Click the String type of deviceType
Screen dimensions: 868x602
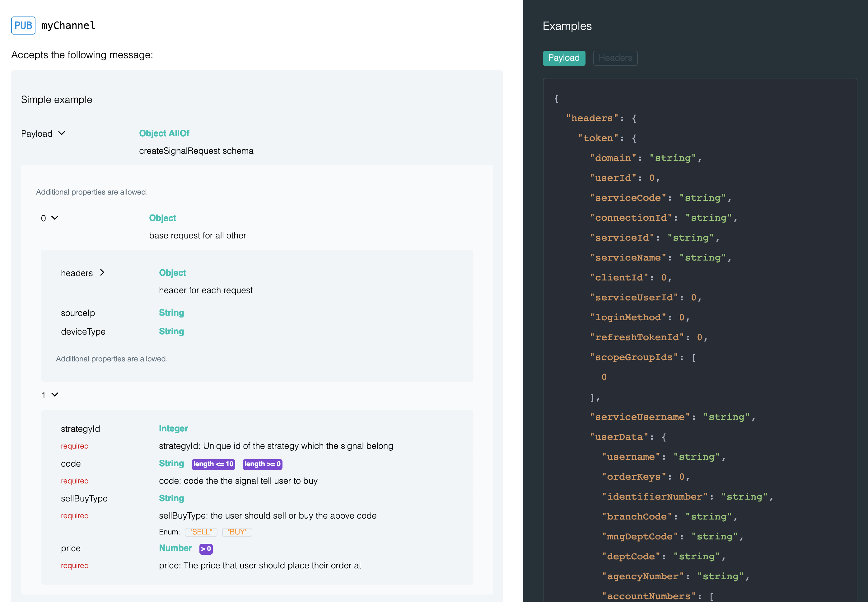tap(171, 331)
